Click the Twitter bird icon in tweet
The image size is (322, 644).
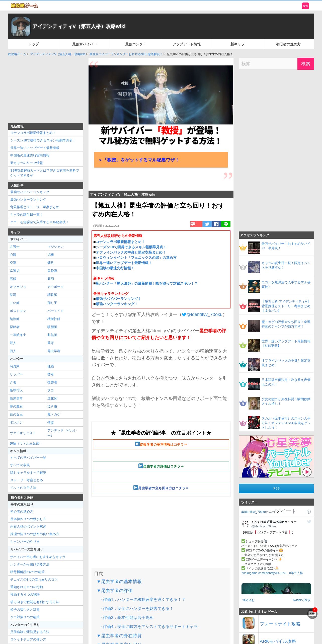click(309, 522)
